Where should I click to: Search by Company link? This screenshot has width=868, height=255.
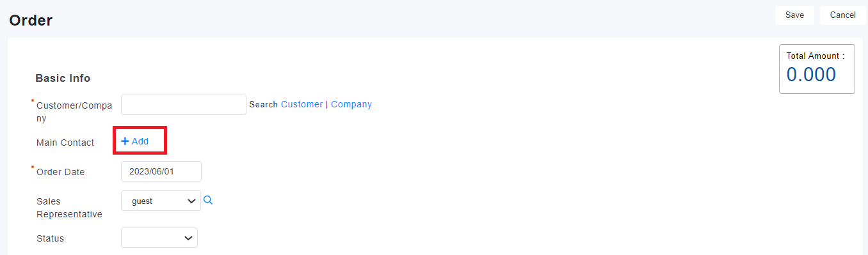click(x=351, y=104)
